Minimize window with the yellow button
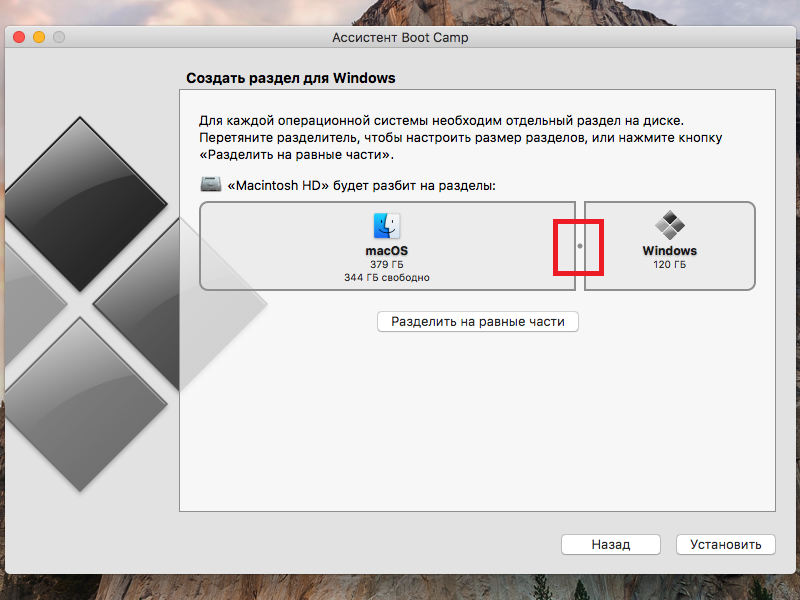The image size is (800, 600). (39, 37)
